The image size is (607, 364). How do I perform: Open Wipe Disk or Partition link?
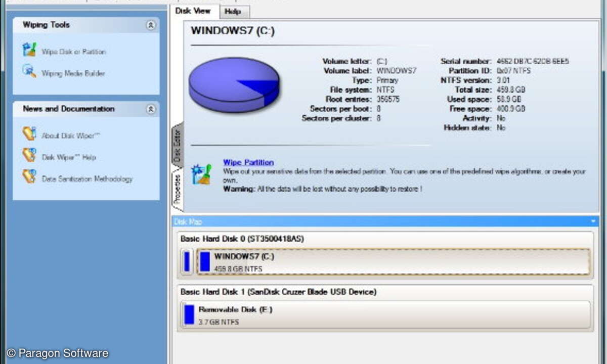point(74,52)
